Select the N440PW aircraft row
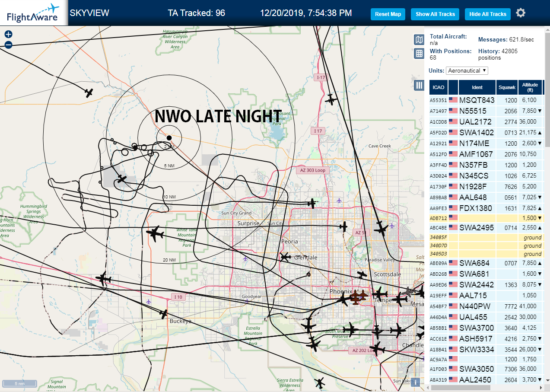Viewport: 550px width, 392px height. tap(486, 306)
